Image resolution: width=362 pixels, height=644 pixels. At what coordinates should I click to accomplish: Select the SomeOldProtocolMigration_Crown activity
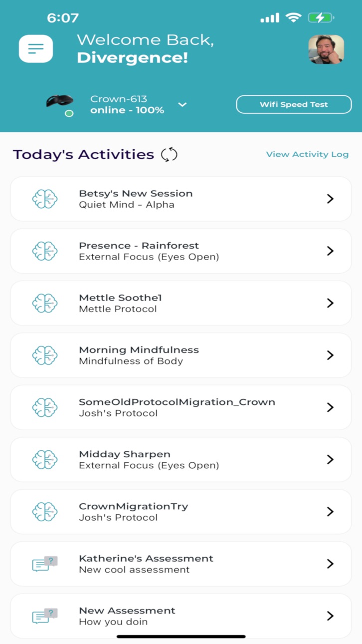pos(181,407)
